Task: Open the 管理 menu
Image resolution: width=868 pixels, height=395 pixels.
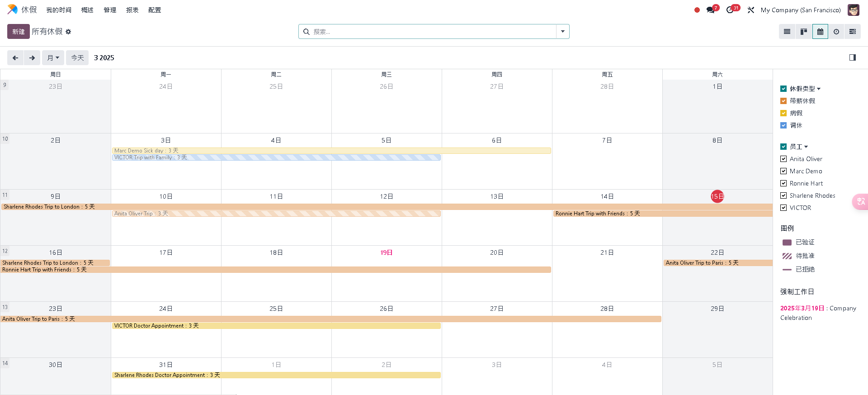Action: (x=110, y=10)
